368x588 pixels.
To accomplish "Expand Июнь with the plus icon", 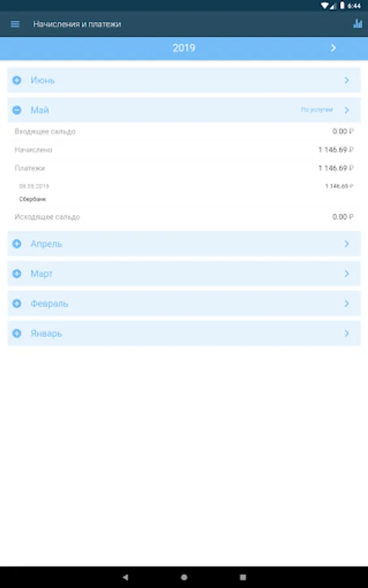I will (x=17, y=80).
